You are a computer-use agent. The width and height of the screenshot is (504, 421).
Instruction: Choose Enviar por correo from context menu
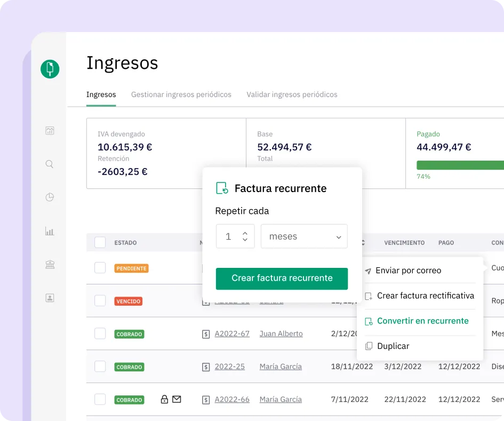[x=408, y=271]
